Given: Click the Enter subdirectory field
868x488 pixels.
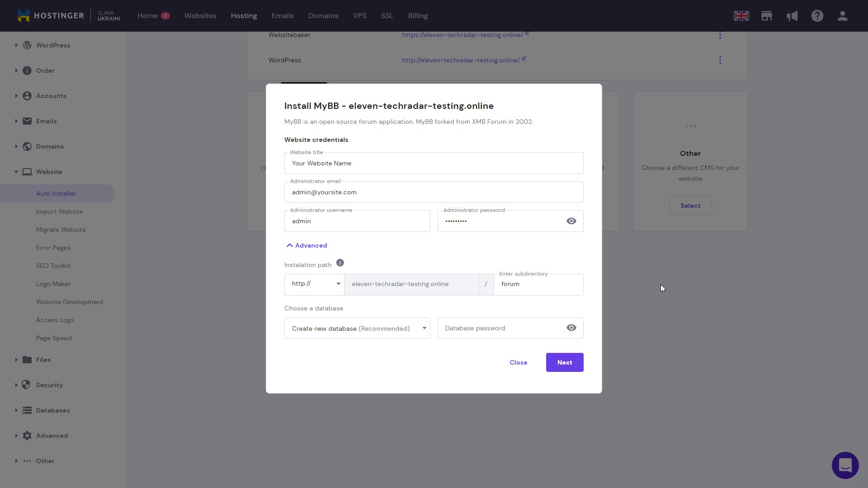Looking at the screenshot, I should tap(538, 284).
